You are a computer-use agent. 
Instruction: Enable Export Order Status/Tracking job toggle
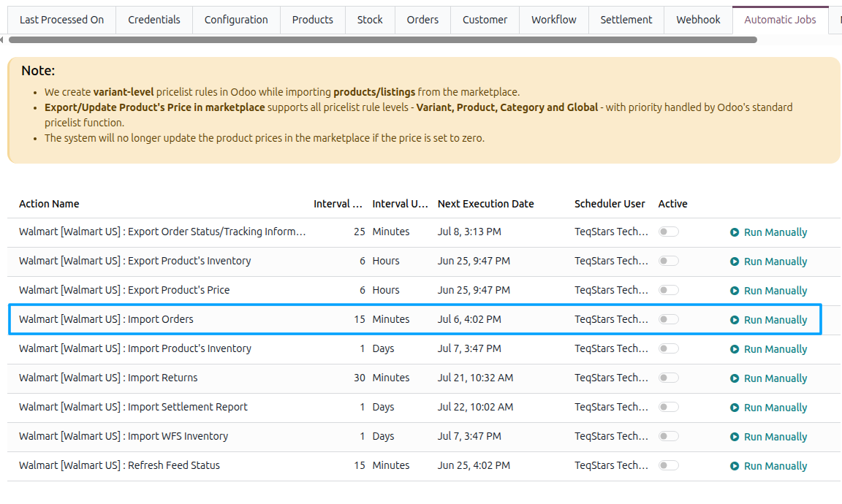(x=669, y=232)
